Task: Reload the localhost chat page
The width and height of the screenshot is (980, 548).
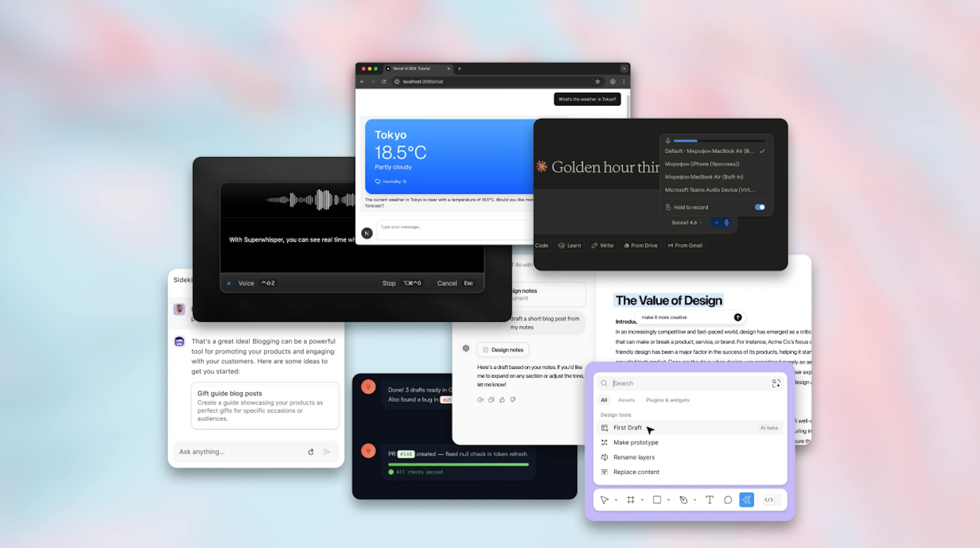Action: point(384,82)
